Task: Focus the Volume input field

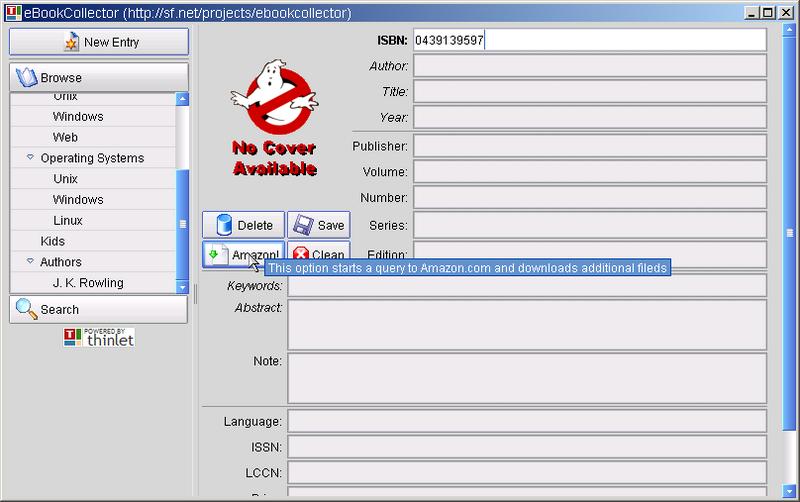Action: [x=590, y=171]
